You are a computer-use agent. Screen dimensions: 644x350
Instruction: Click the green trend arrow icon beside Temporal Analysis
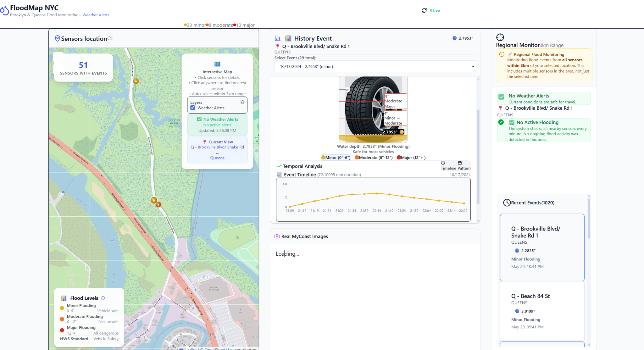279,166
